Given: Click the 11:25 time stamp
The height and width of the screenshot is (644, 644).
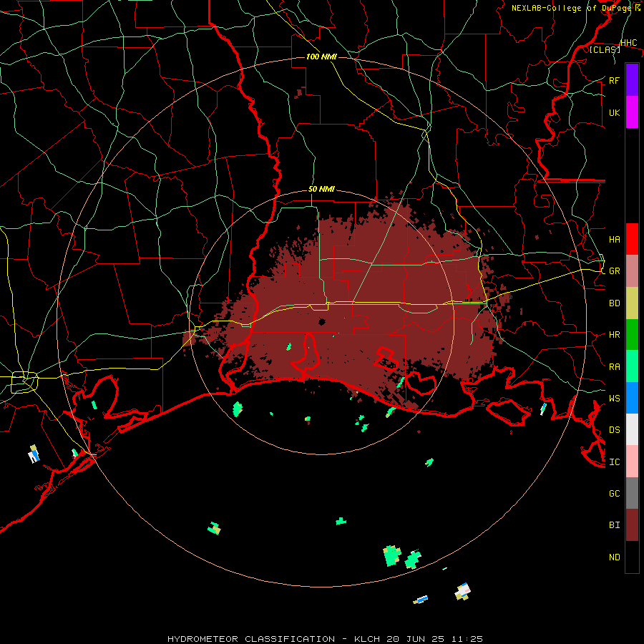Looking at the screenshot, I should 467,639.
